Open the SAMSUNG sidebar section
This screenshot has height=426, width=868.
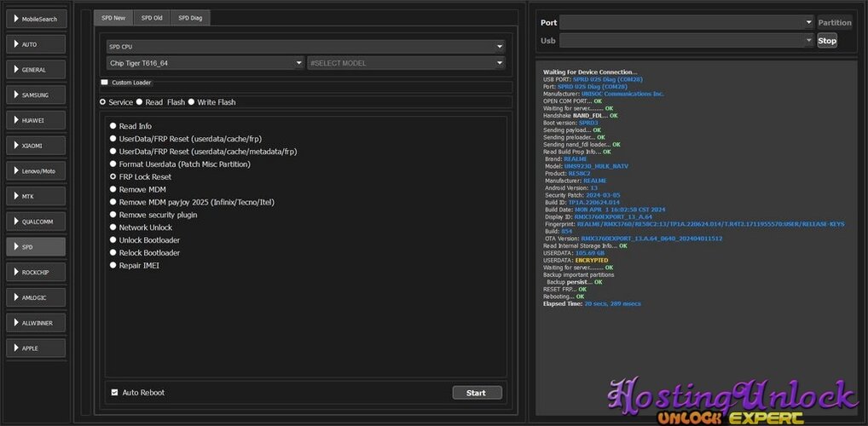[x=36, y=95]
